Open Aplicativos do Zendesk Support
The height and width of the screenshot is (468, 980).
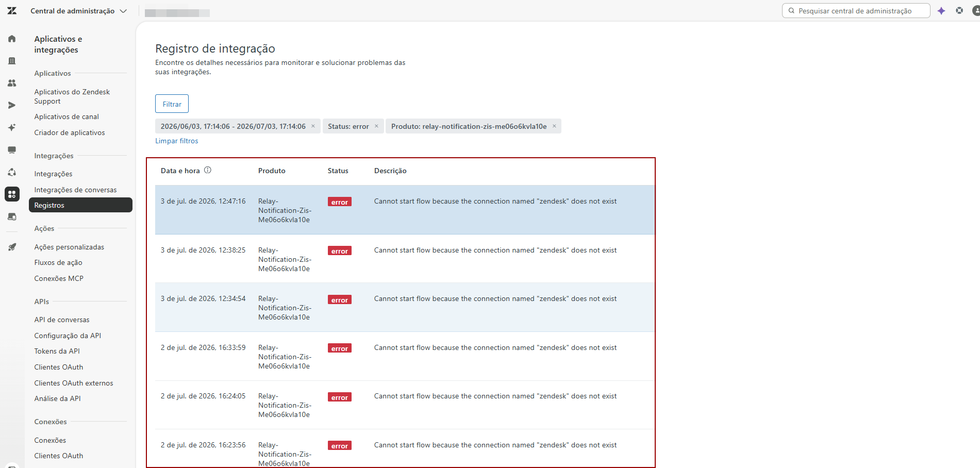pos(72,96)
